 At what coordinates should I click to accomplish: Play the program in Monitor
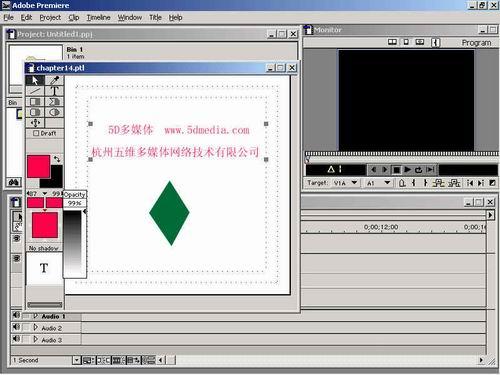tap(407, 170)
